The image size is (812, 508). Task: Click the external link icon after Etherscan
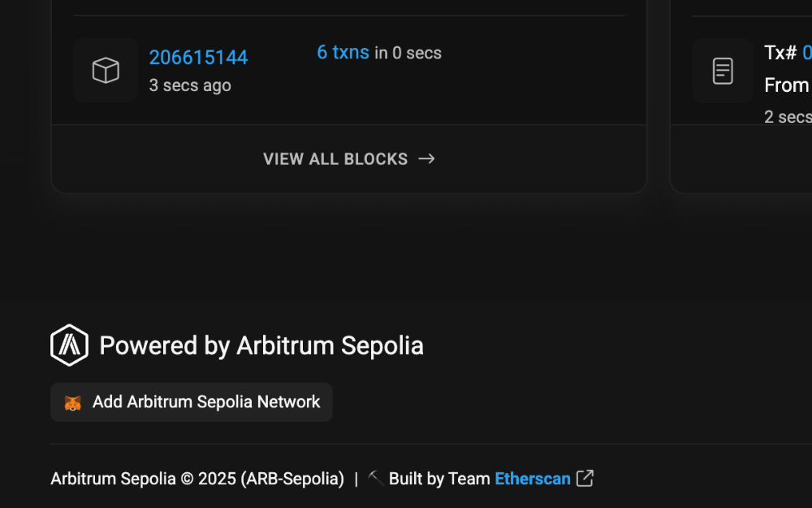click(585, 479)
